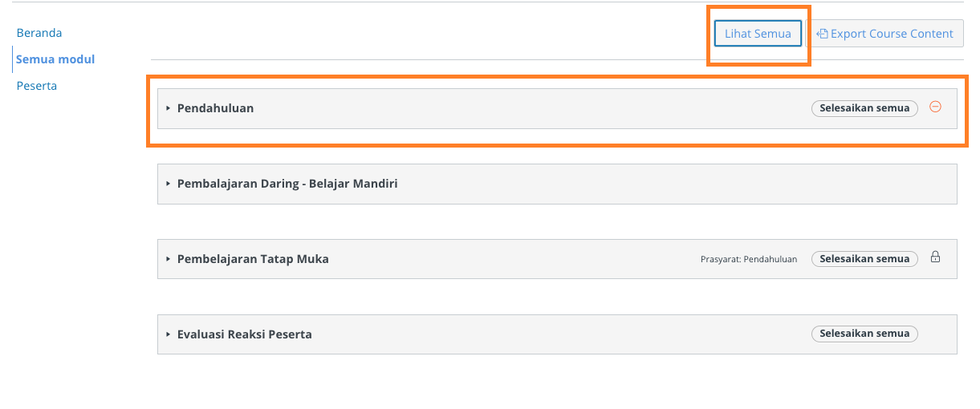Image resolution: width=980 pixels, height=409 pixels.
Task: Expand Pembalajaran Daring - Belajar Mandiri arrow
Action: click(169, 184)
